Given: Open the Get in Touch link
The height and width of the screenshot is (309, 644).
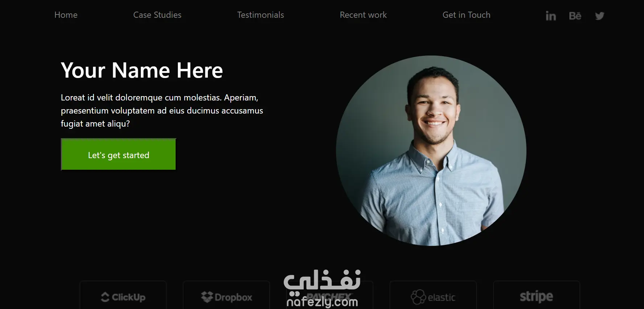Looking at the screenshot, I should [466, 15].
